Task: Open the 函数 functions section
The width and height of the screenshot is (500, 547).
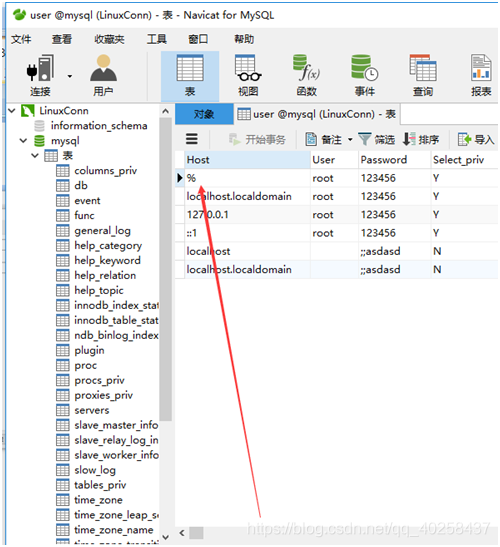Action: tap(306, 75)
